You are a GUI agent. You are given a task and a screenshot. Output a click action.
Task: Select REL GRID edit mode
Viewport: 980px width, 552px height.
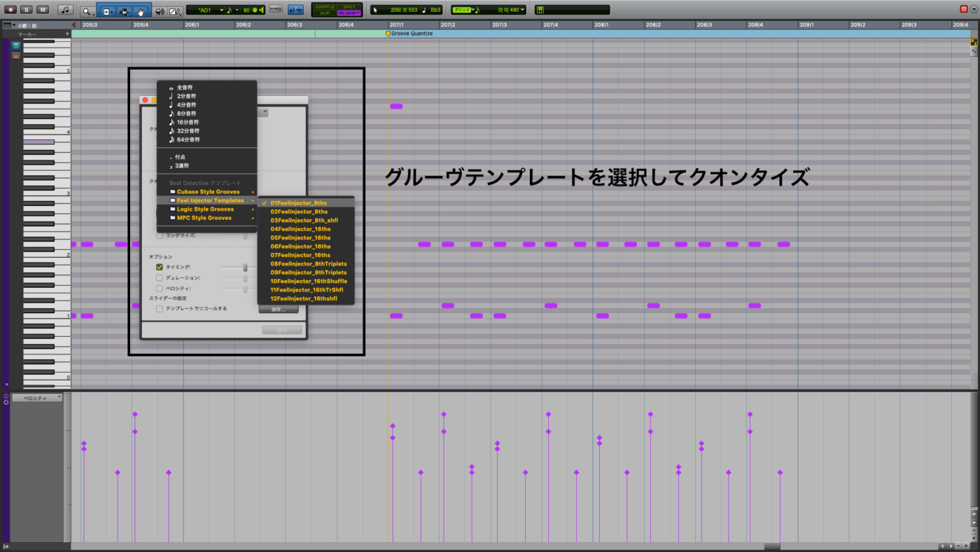click(349, 13)
